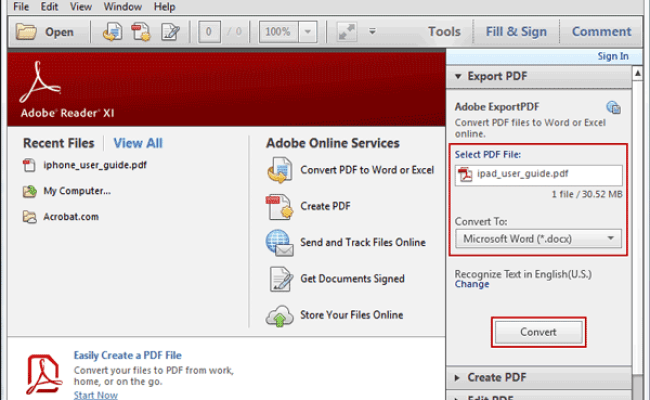Image resolution: width=650 pixels, height=400 pixels.
Task: Click the red Acrobat PDF promo icon
Action: click(44, 374)
